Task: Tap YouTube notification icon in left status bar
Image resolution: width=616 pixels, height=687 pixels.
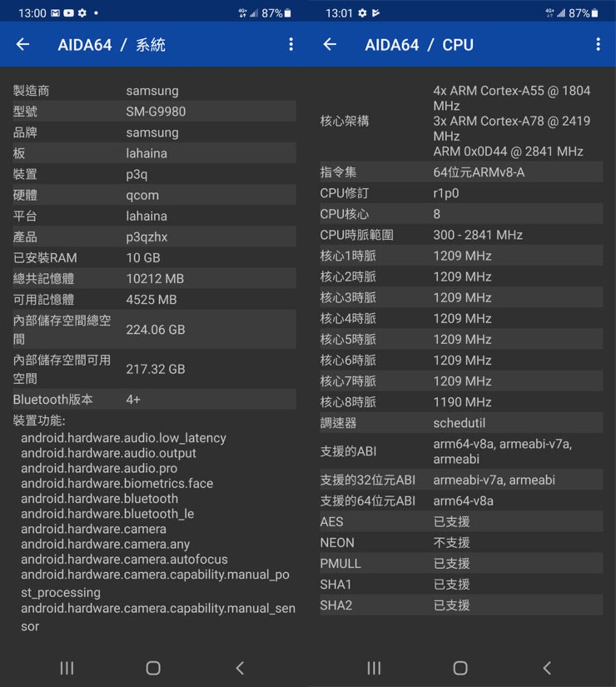Action: pyautogui.click(x=69, y=13)
